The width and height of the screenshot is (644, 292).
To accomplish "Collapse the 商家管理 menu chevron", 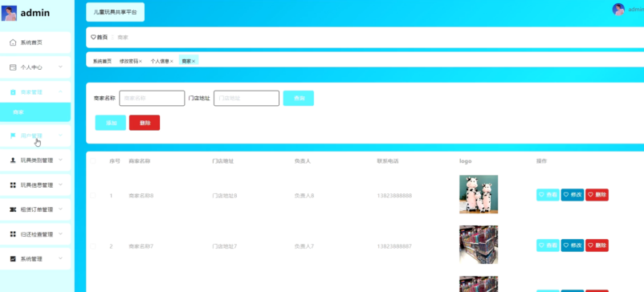I will (x=60, y=92).
